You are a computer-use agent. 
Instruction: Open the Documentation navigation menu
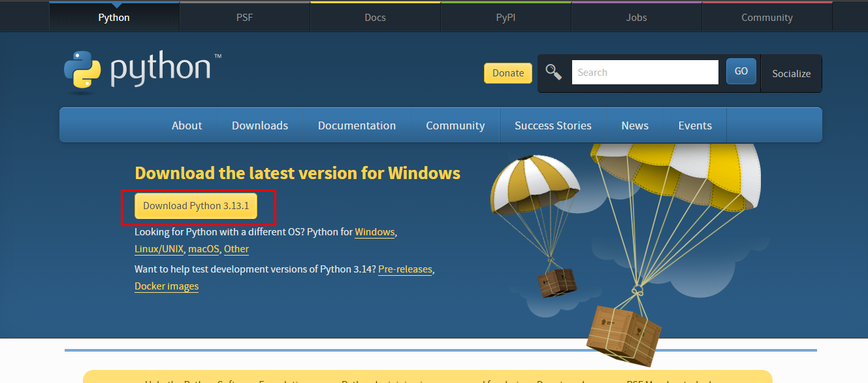357,125
